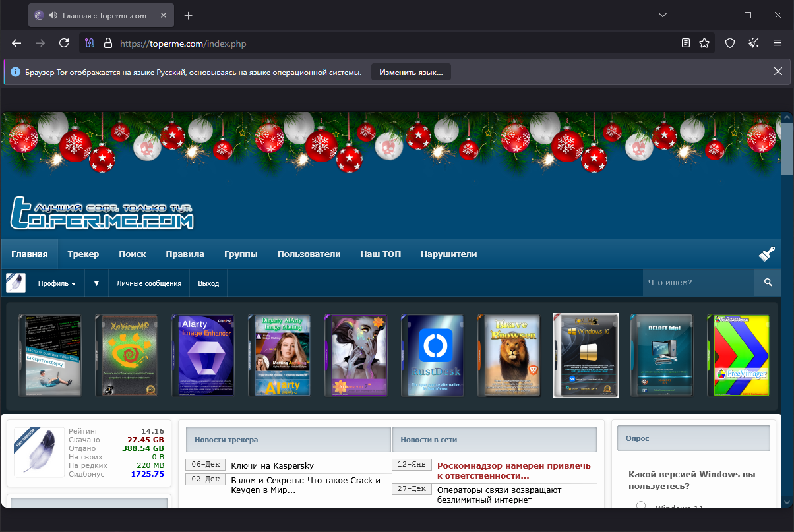Click the 12-Янв date label

(x=412, y=465)
